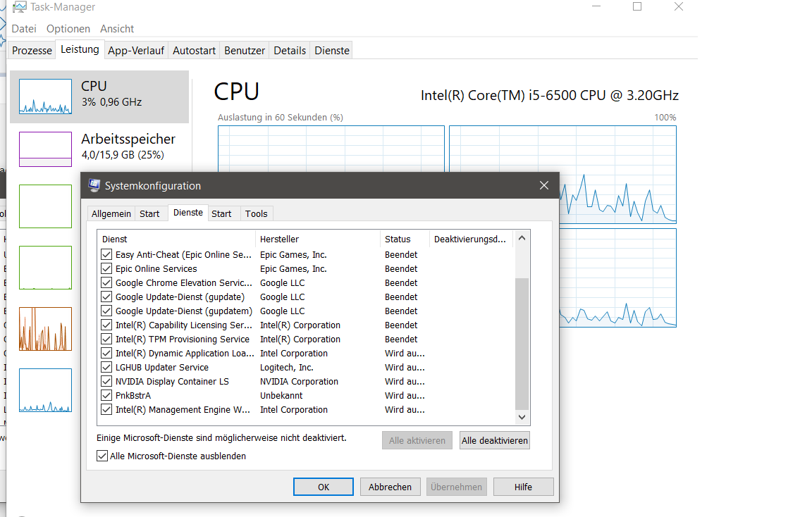
Task: Select the Logitech, Inc. manufacturer cell
Action: pos(286,368)
